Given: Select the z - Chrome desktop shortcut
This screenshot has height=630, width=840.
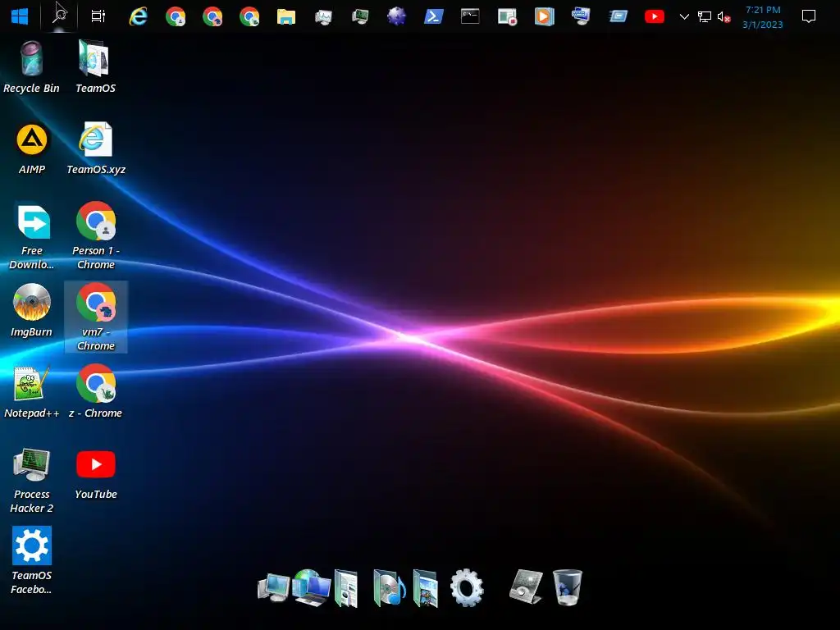Looking at the screenshot, I should tap(96, 392).
